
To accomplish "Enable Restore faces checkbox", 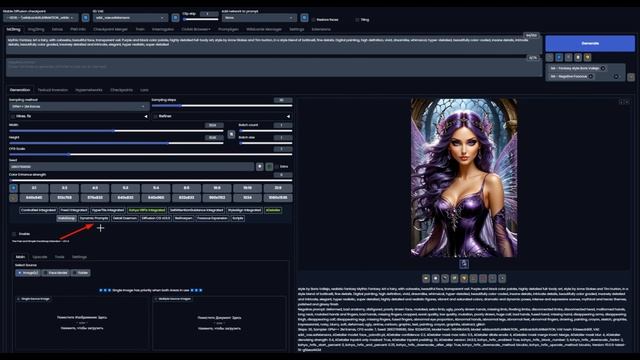I will (313, 20).
